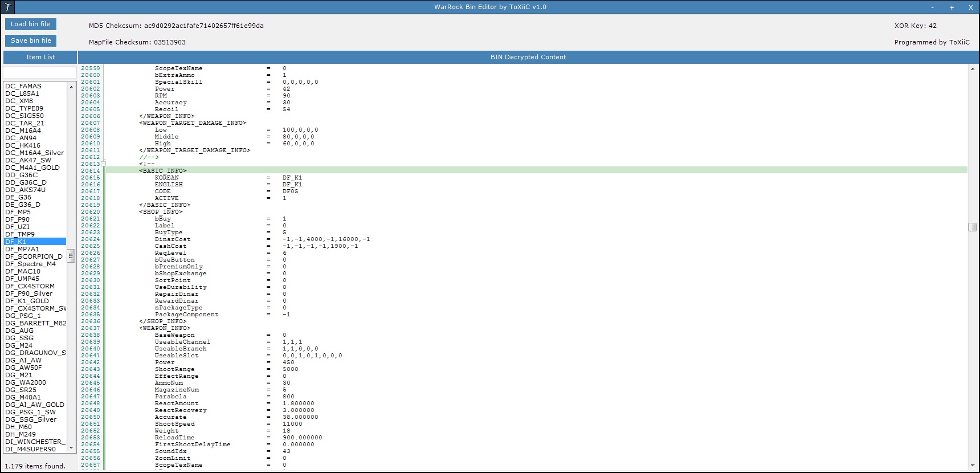Click the ReqLevel entry in SHOP_INFO

[x=220, y=253]
